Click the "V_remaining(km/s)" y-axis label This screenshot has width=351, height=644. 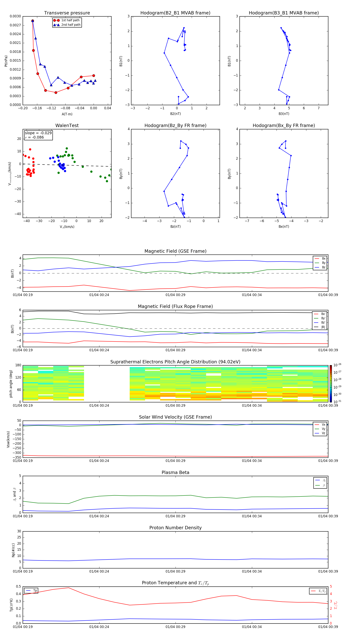10,173
